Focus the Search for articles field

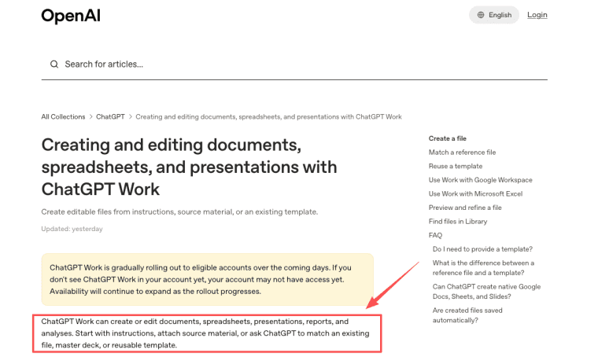coord(294,64)
